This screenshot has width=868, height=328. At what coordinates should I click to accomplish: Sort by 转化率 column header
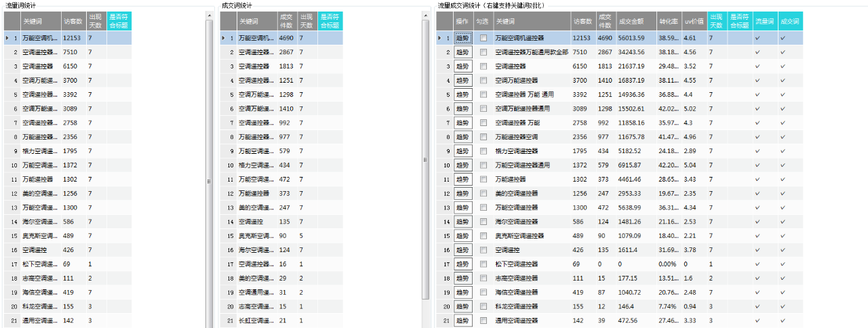[x=669, y=22]
